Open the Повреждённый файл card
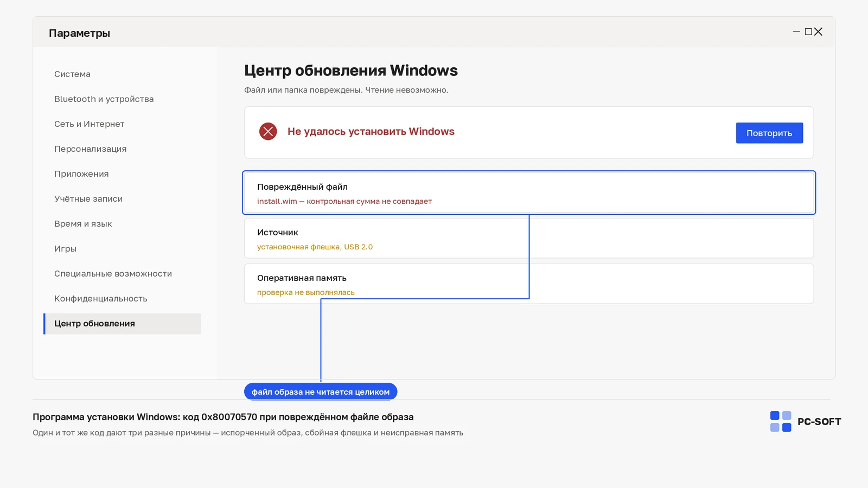868x488 pixels. [529, 193]
